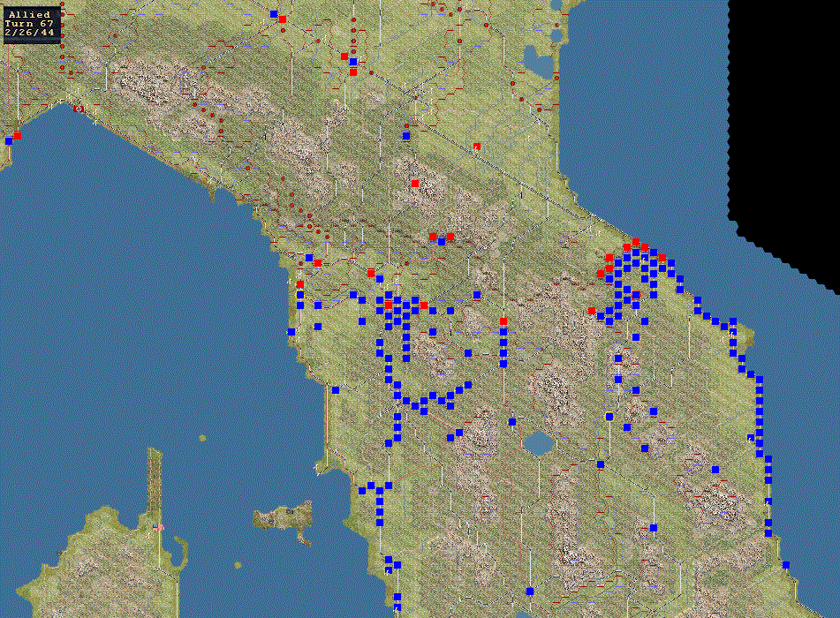Image resolution: width=840 pixels, height=618 pixels.
Task: Select the red unit with a white symbol
Action: pyautogui.click(x=477, y=147)
